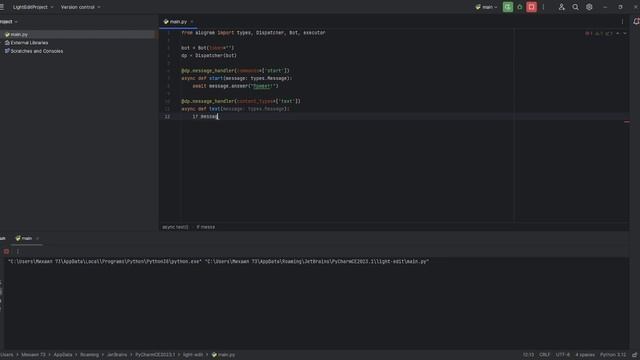This screenshot has height=360, width=640.
Task: Click the 'async def start' function line
Action: [x=237, y=78]
